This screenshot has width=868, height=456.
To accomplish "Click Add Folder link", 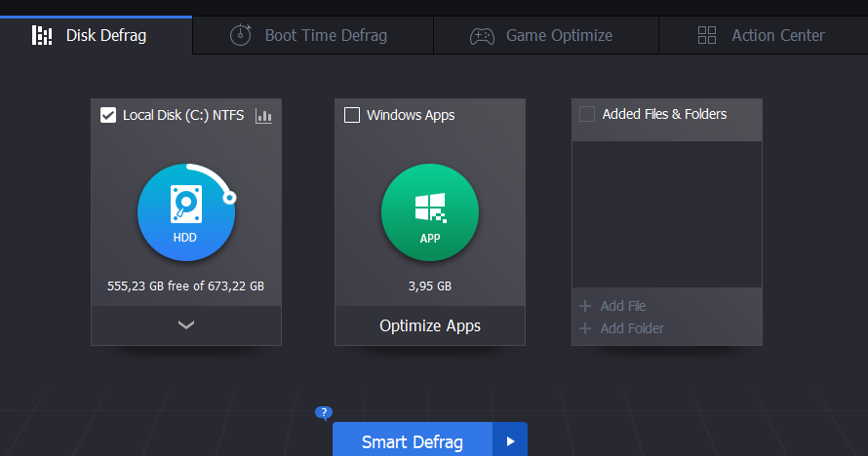I will coord(621,328).
